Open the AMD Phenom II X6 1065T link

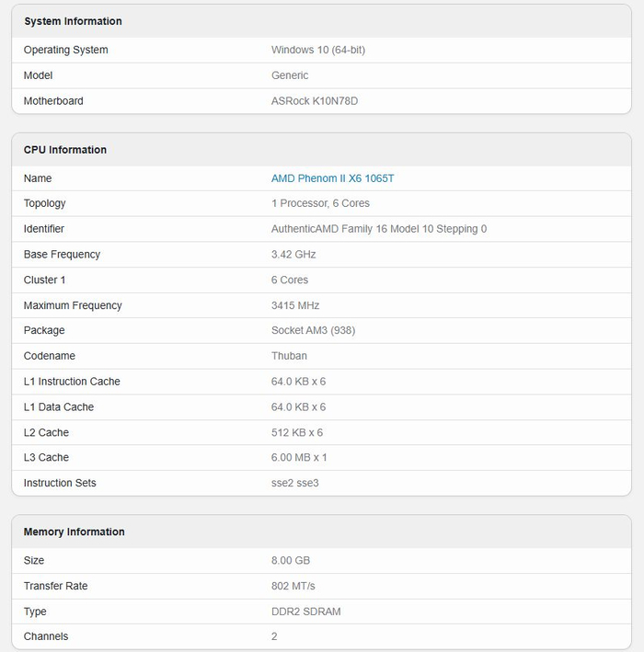tap(332, 178)
